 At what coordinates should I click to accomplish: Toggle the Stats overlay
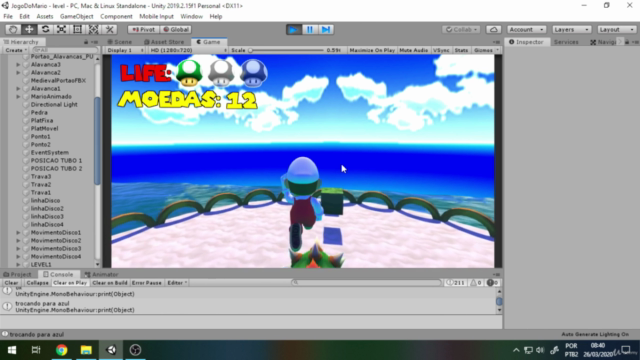(x=461, y=50)
